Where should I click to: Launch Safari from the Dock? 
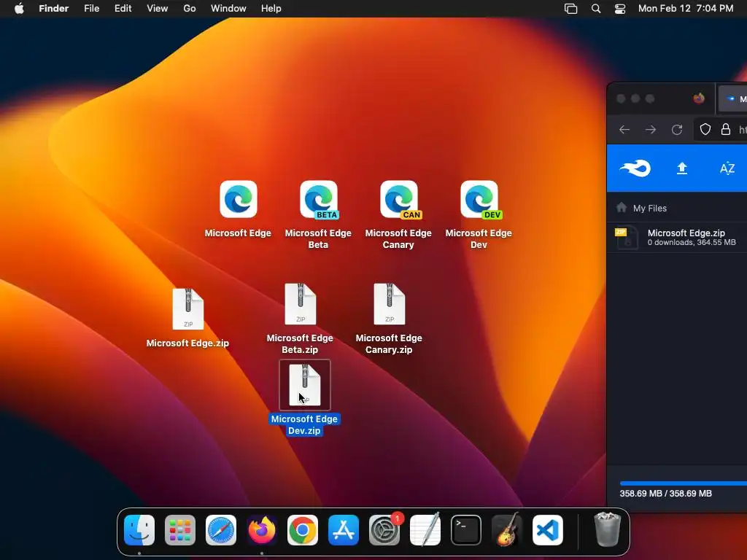(x=221, y=530)
